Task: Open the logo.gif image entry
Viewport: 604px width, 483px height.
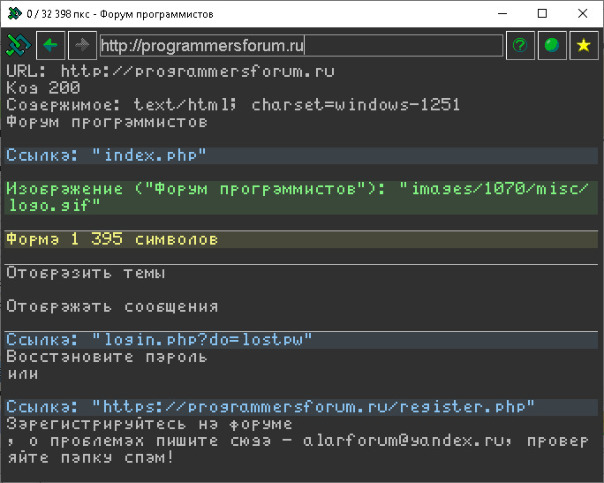Action: (300, 196)
